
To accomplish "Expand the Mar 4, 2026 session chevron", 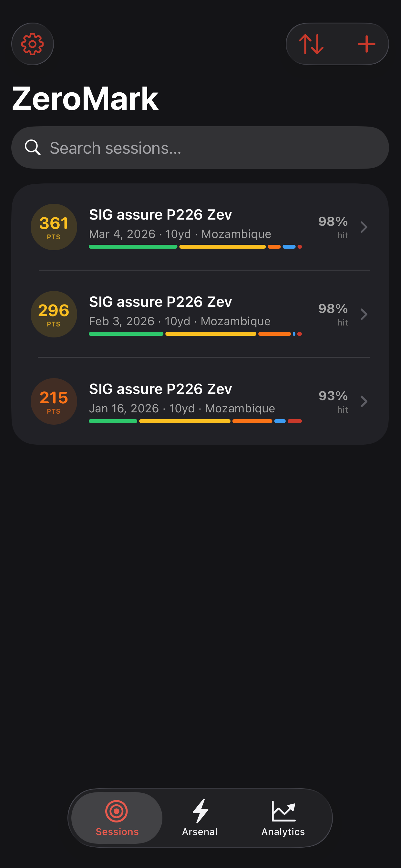I will coord(364,227).
